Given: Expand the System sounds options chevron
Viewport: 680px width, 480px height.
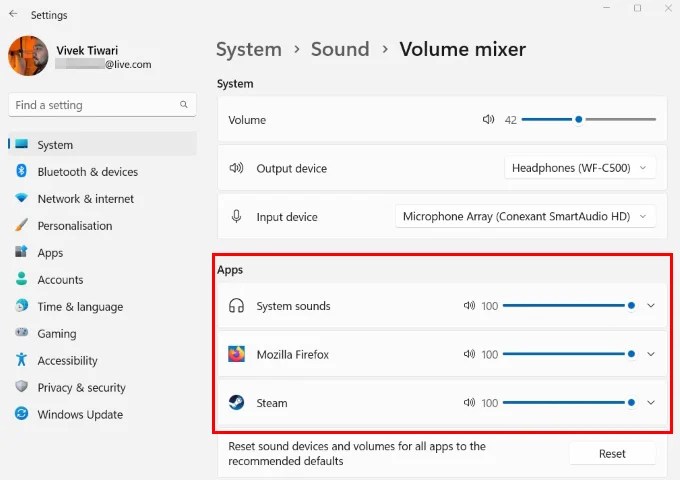Looking at the screenshot, I should point(651,306).
